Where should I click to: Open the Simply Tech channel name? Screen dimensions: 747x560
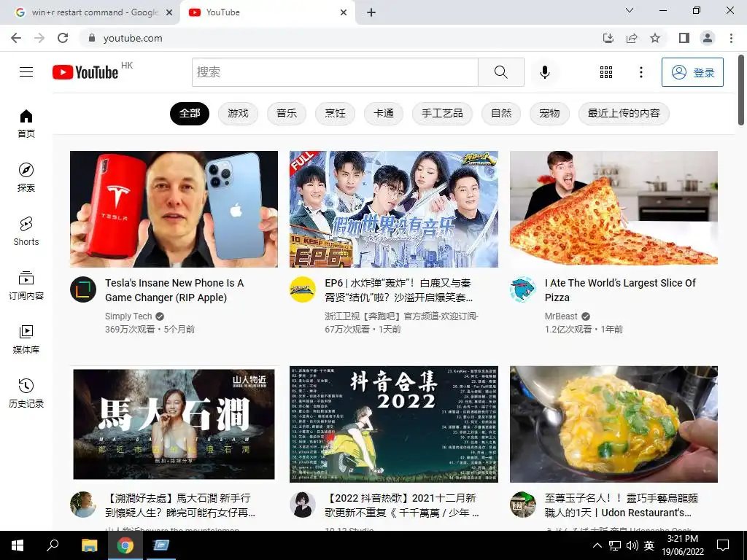(x=128, y=316)
